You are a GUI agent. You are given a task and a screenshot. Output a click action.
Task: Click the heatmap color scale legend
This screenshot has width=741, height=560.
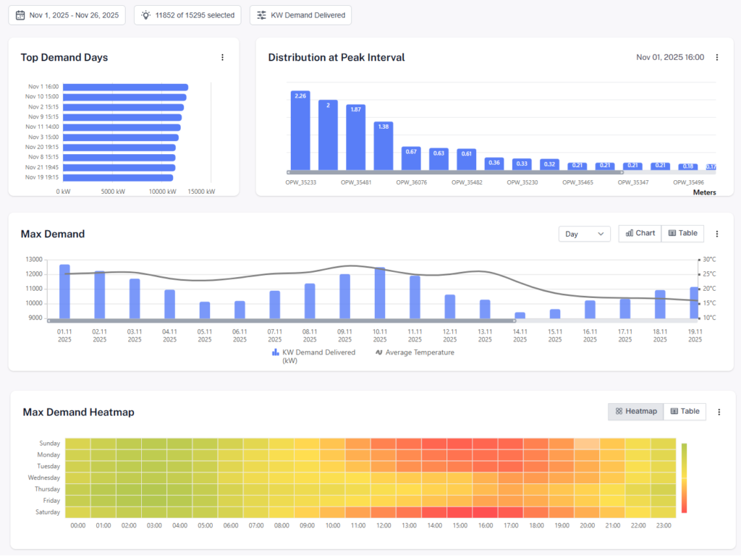684,478
